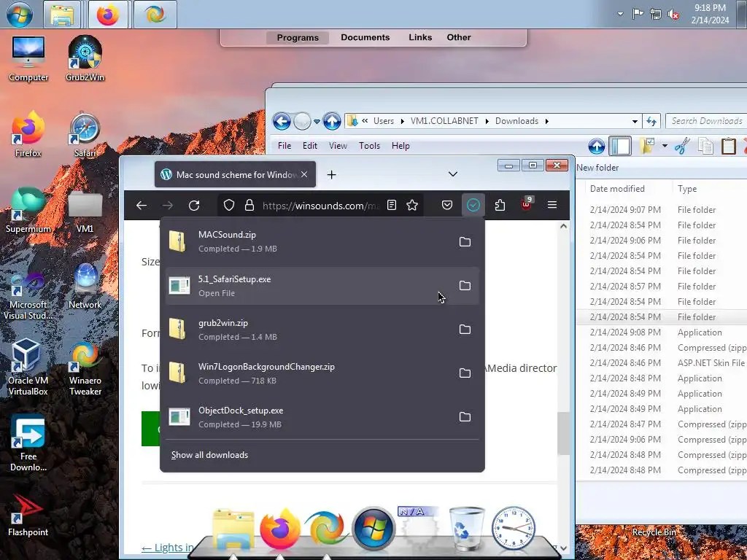
Task: Select the Network desktop icon
Action: (85, 286)
